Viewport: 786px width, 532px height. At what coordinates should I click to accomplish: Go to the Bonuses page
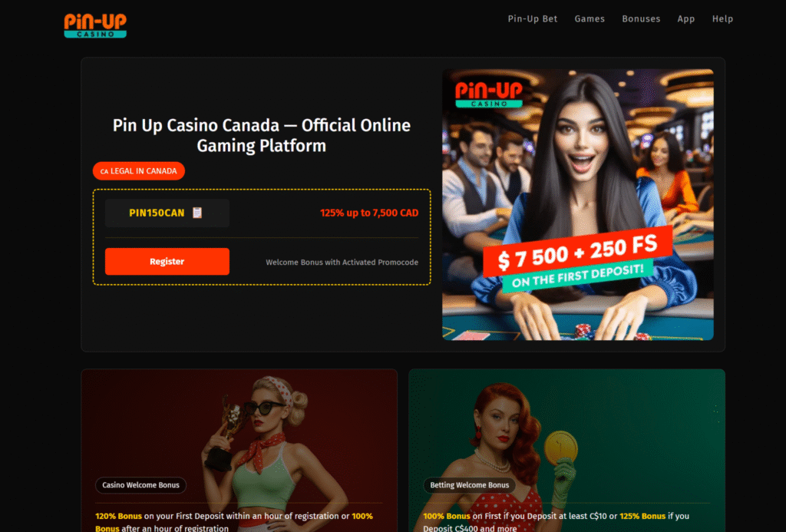(x=641, y=19)
